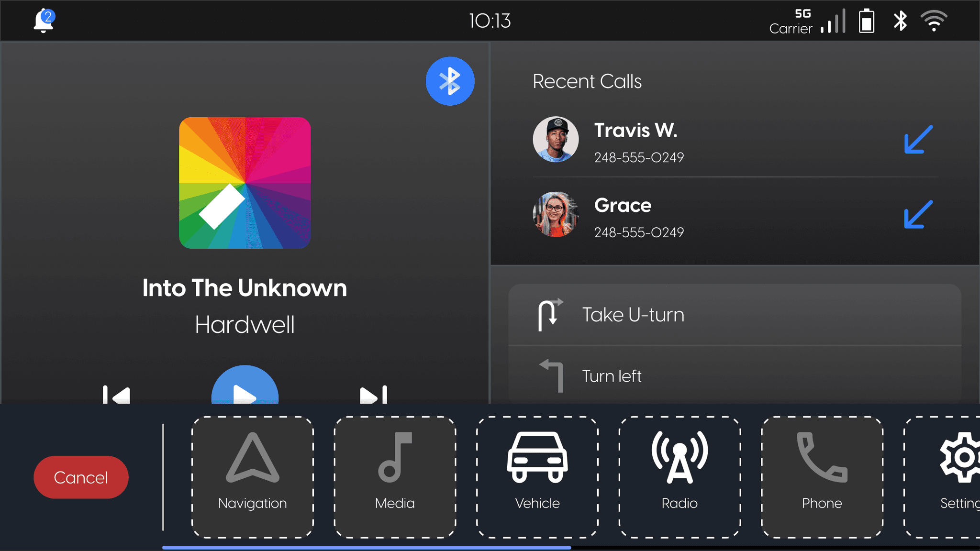Skip to the previous track
980x551 pixels.
116,395
